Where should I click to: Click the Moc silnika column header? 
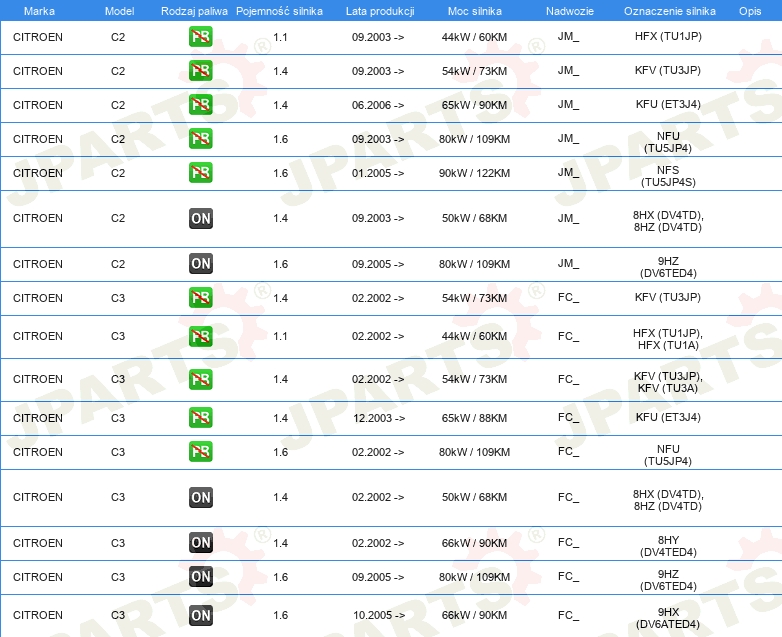[x=475, y=11]
